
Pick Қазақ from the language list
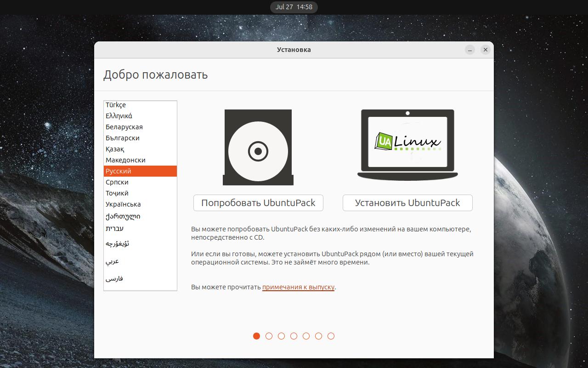click(140, 149)
